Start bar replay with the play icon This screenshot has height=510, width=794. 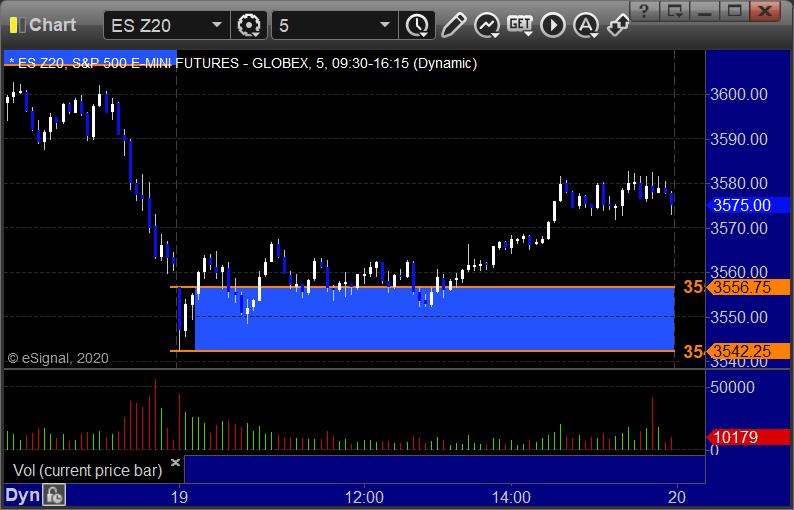(x=552, y=25)
